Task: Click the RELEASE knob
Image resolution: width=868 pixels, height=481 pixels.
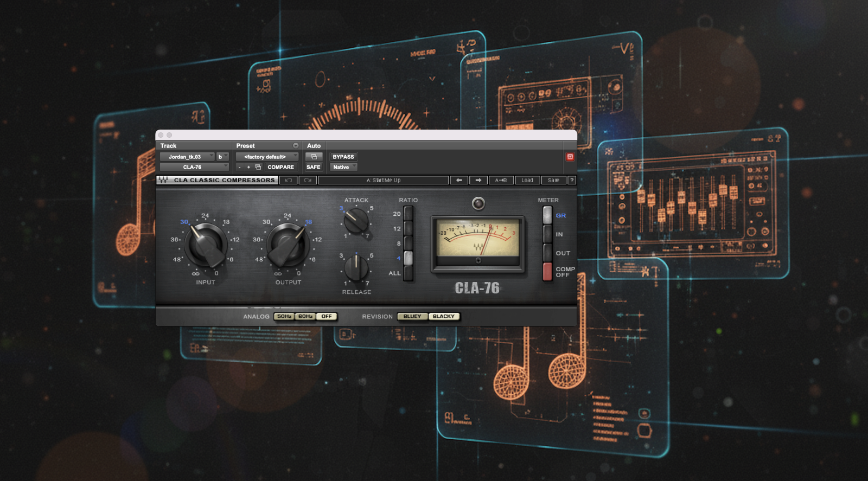Action: coord(356,267)
